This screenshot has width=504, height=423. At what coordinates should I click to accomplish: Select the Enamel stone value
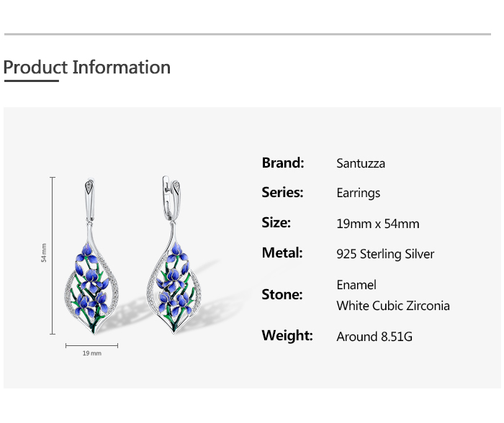pyautogui.click(x=356, y=285)
